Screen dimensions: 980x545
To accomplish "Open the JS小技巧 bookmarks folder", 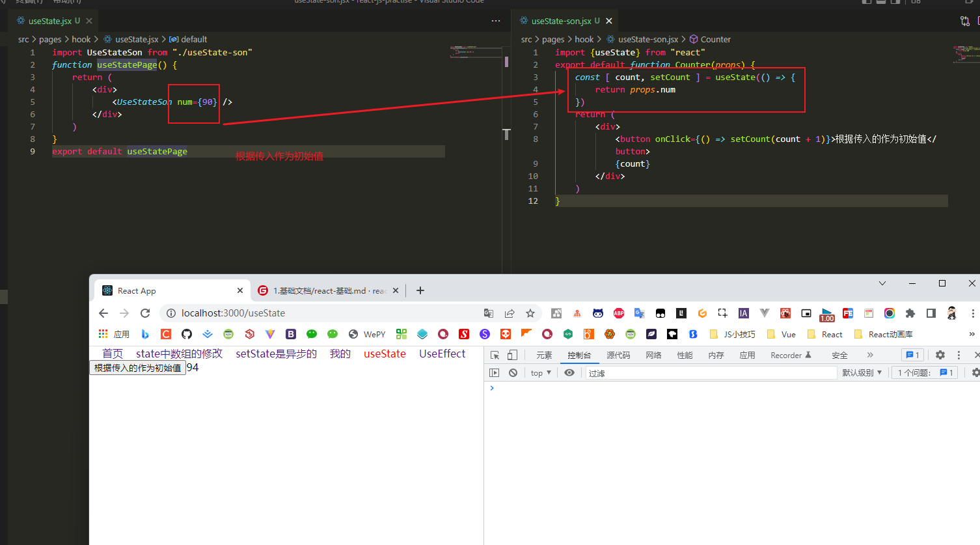I will pyautogui.click(x=732, y=334).
